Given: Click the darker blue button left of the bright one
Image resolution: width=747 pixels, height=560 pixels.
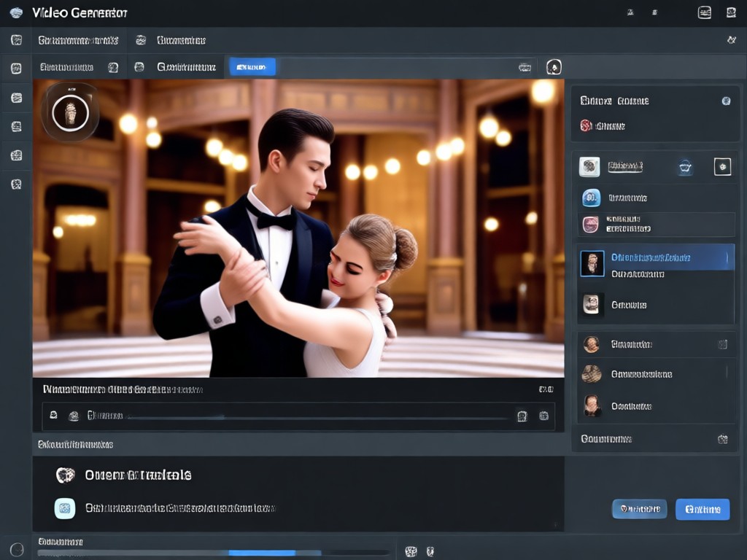Looking at the screenshot, I should pyautogui.click(x=639, y=509).
